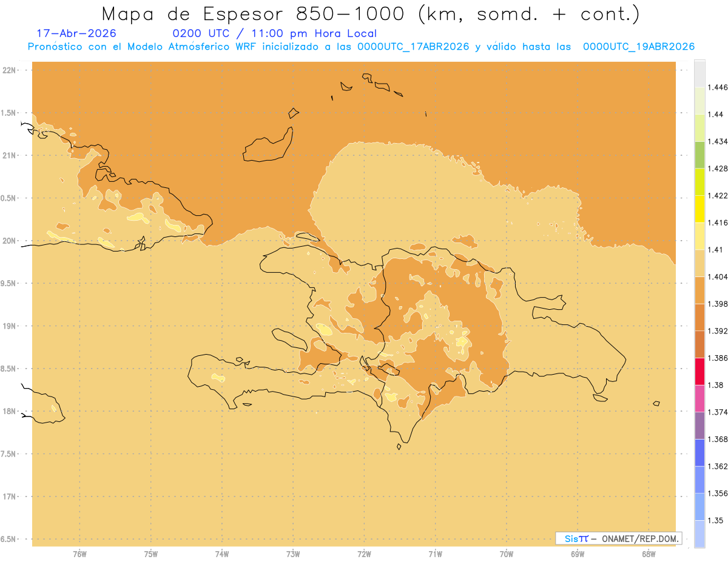The height and width of the screenshot is (562, 728).
Task: Click the map title 'Mapa de Espesor 850-1000'
Action: click(256, 13)
